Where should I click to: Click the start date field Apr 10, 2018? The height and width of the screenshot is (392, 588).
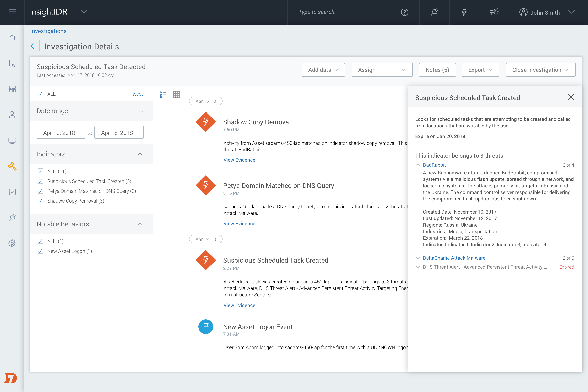(x=61, y=133)
